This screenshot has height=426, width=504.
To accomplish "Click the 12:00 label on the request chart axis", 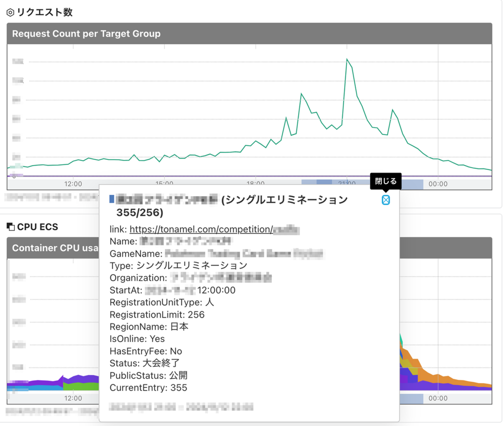I will pyautogui.click(x=73, y=184).
